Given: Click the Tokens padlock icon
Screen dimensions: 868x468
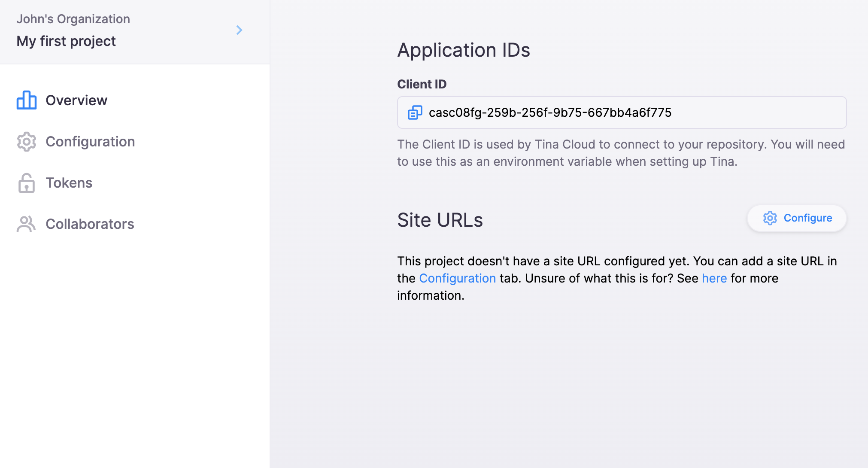Looking at the screenshot, I should (x=27, y=183).
